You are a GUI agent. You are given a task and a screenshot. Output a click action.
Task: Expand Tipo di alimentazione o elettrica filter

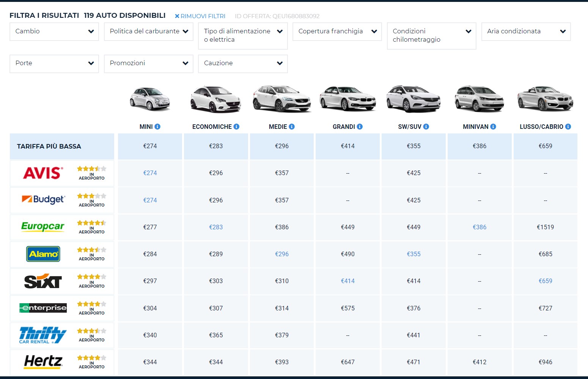click(243, 36)
